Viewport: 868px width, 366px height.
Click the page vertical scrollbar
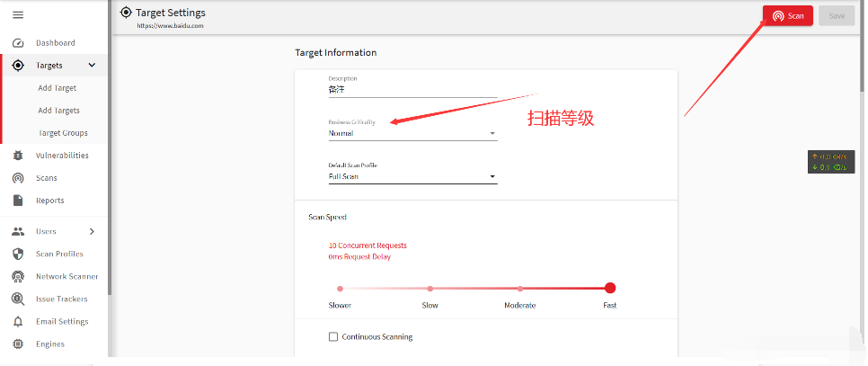864,44
